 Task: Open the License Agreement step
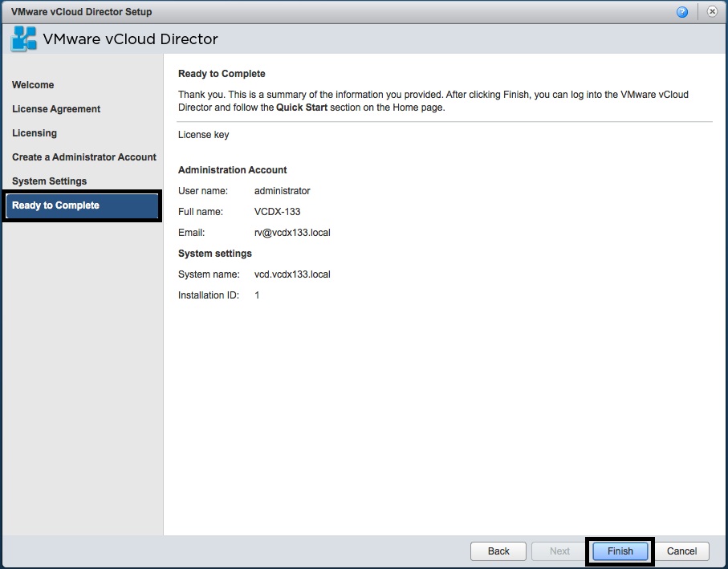point(55,108)
